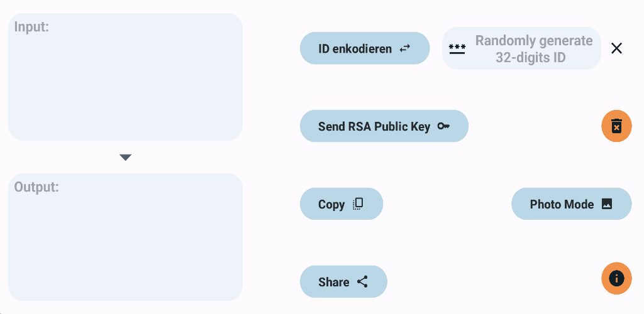Click inside the Output text area

click(125, 237)
